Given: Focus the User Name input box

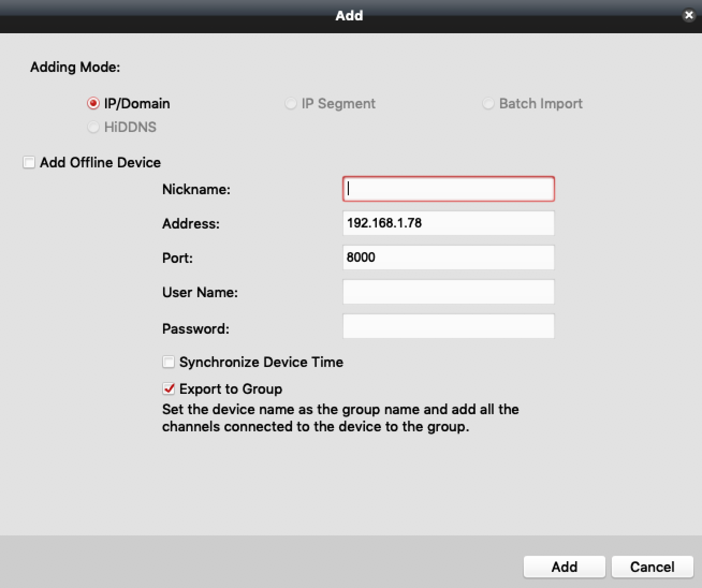Looking at the screenshot, I should click(x=448, y=292).
